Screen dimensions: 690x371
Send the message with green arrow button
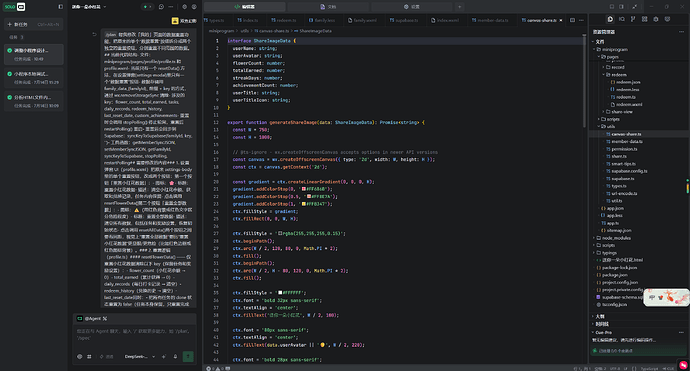tap(188, 356)
